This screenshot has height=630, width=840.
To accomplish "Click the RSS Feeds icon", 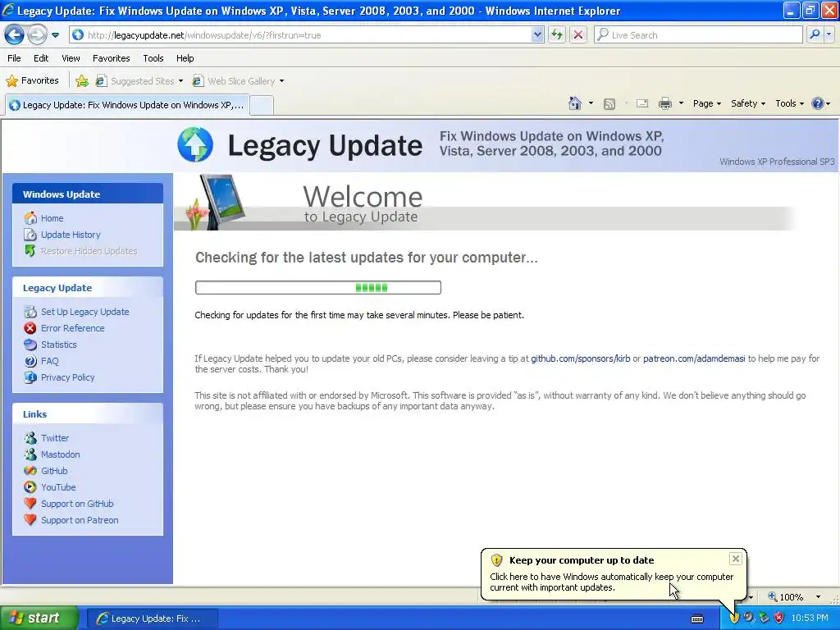I will 609,104.
